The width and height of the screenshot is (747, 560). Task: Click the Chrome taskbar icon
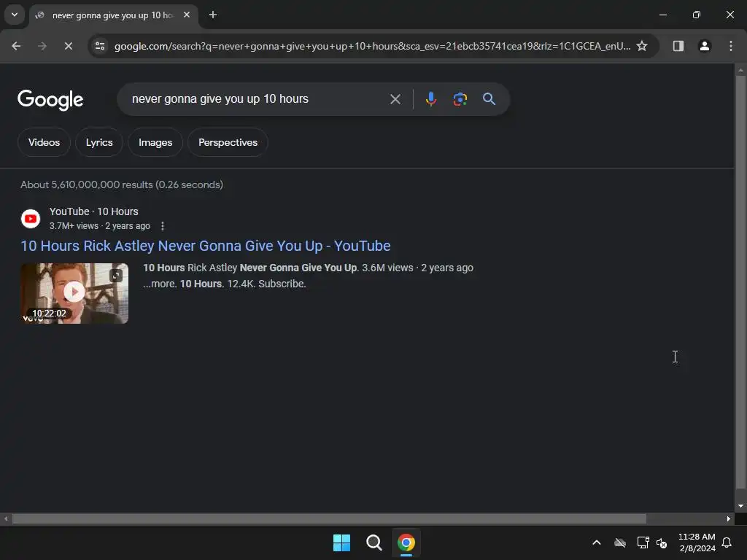[406, 542]
